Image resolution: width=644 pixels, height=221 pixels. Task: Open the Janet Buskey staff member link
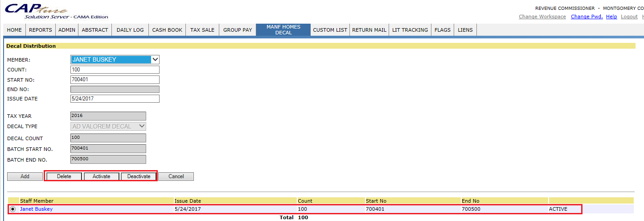pos(36,209)
